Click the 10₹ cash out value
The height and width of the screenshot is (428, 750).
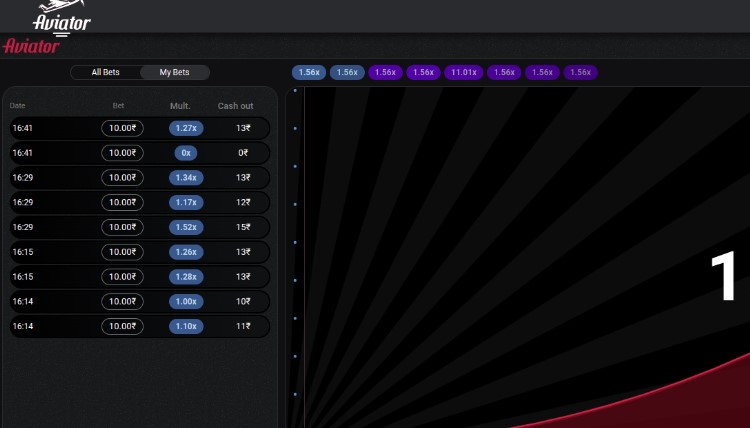[x=243, y=302]
